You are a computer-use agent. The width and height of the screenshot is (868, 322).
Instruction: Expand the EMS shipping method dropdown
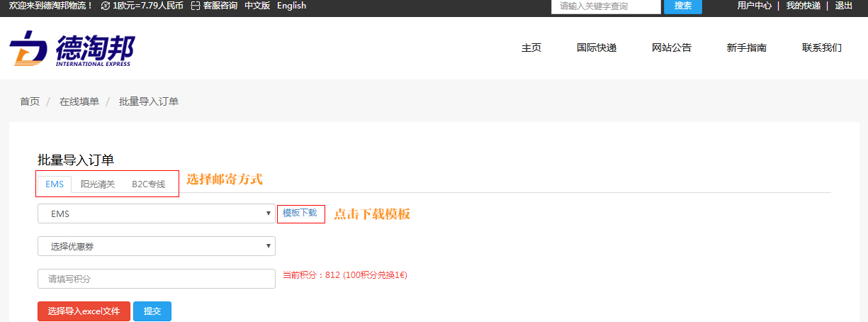pyautogui.click(x=157, y=213)
